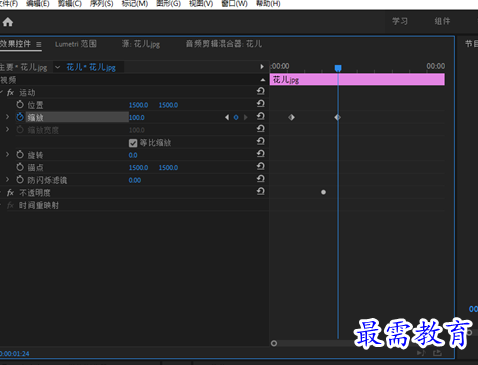
Task: Expand the 缩放 property
Action: pos(7,117)
